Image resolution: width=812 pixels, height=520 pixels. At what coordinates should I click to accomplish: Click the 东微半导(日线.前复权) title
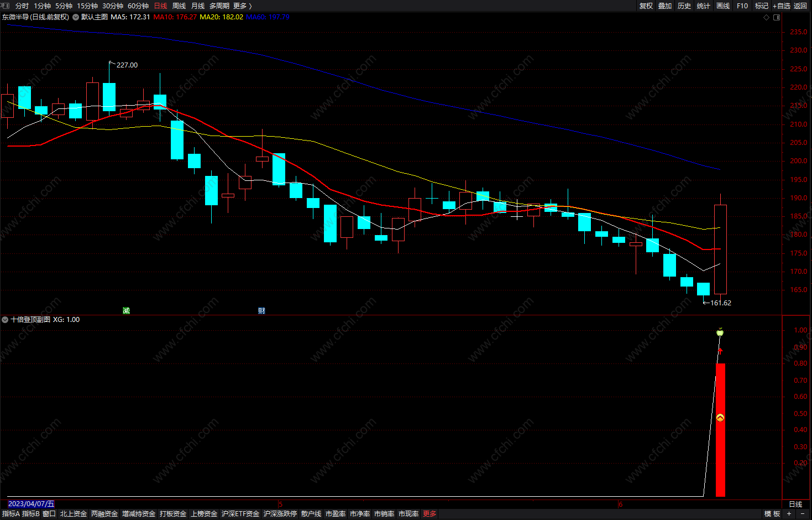35,17
